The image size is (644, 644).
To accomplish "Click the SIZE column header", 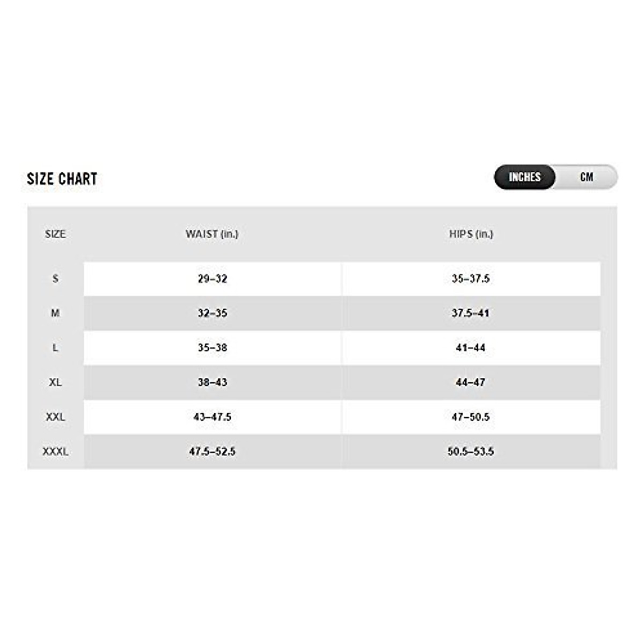I will tap(55, 234).
